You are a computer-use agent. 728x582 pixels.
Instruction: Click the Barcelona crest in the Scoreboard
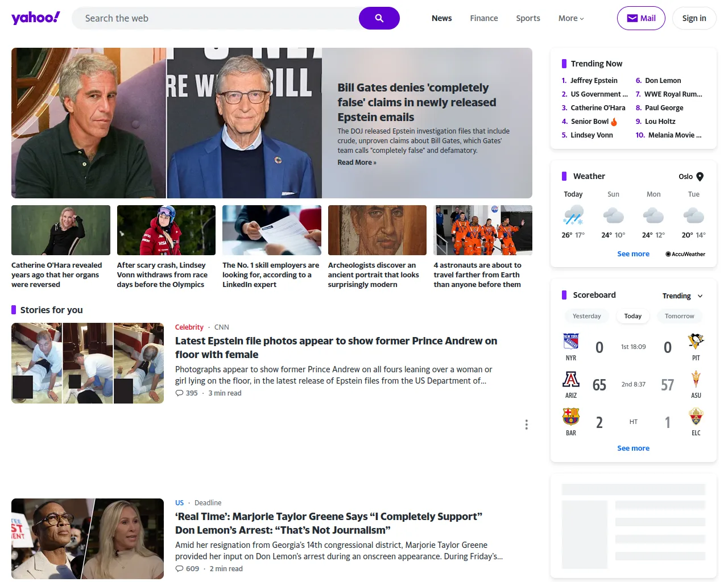571,417
